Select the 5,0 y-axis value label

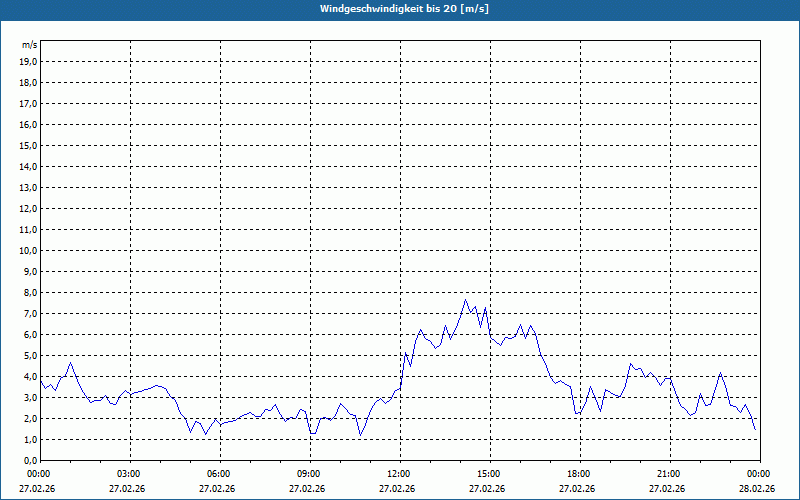point(30,355)
